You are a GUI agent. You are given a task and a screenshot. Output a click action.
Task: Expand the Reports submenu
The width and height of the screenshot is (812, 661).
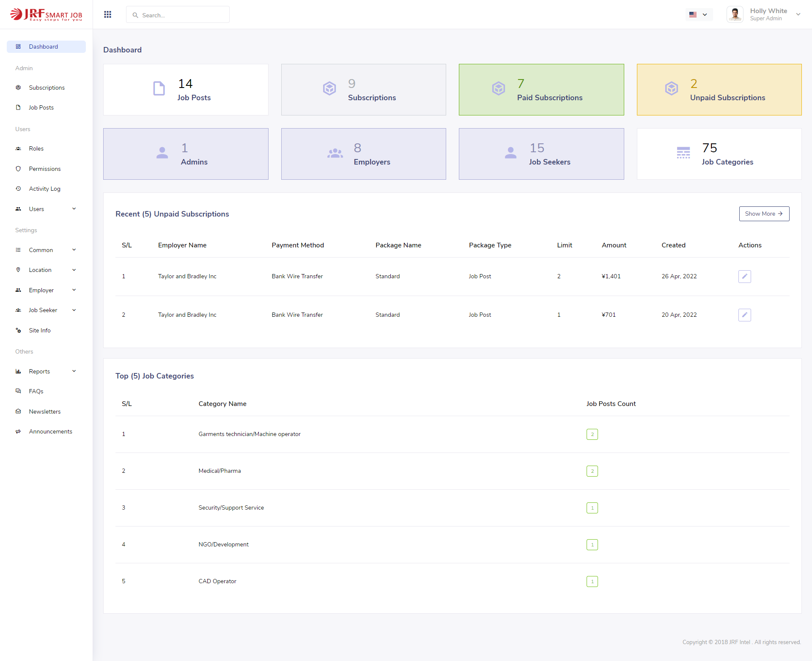74,371
